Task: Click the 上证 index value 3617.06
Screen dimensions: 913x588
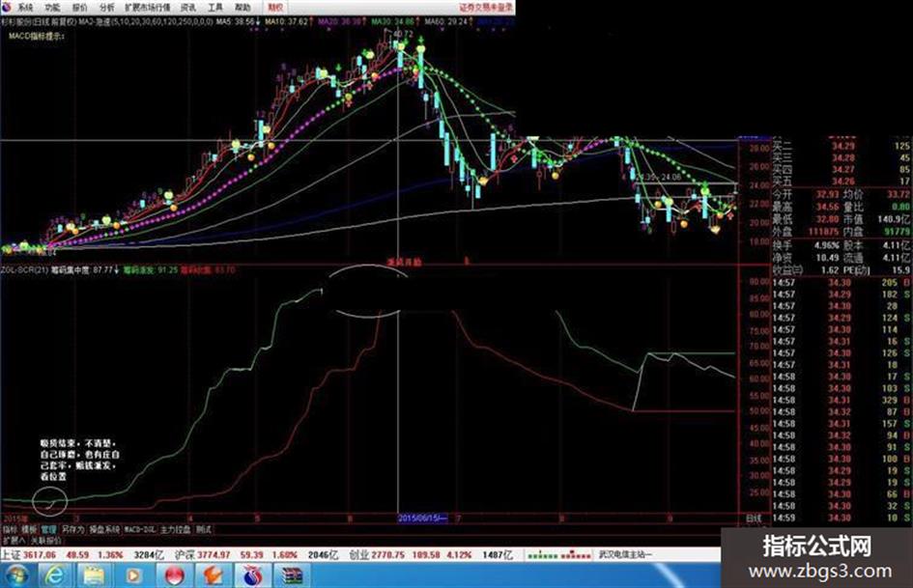Action: coord(40,555)
